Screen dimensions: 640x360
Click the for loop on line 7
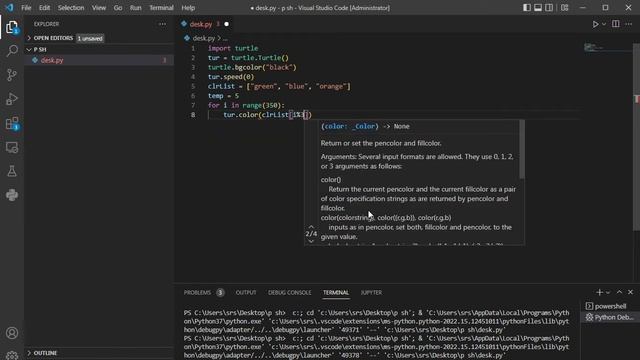coord(246,105)
